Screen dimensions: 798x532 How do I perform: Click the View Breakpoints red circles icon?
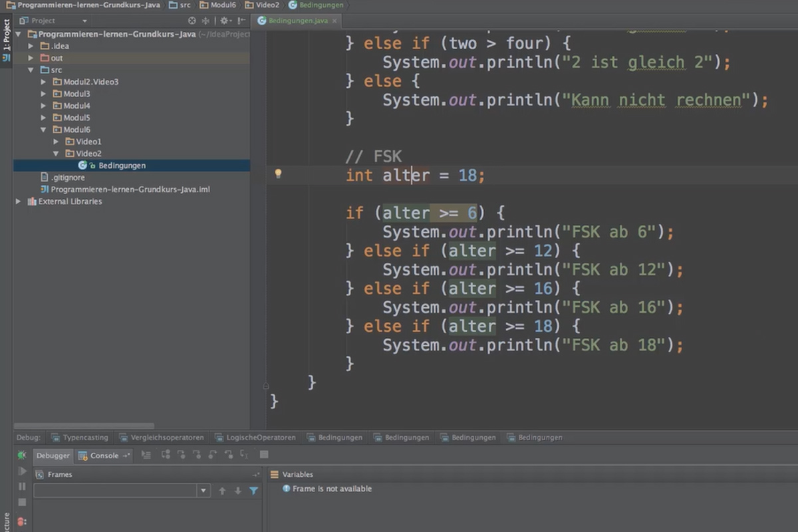[x=22, y=521]
